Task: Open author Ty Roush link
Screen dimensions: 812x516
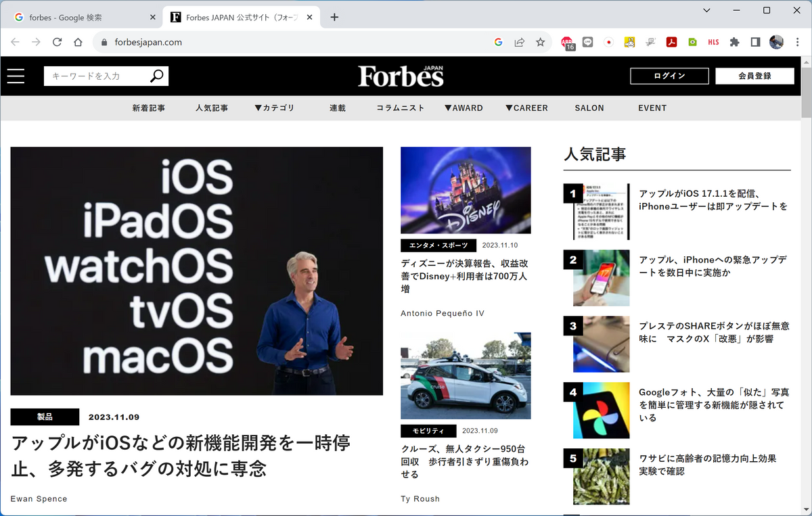Action: (420, 498)
